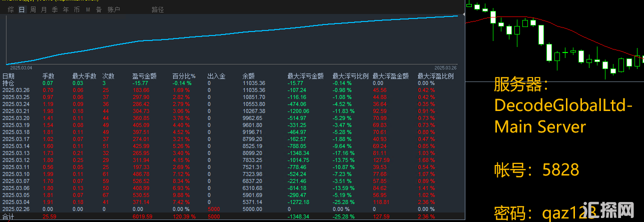Image resolution: width=644 pixels, height=222 pixels.
Task: Open the 年 yearly statistics tab
Action: 66,9
